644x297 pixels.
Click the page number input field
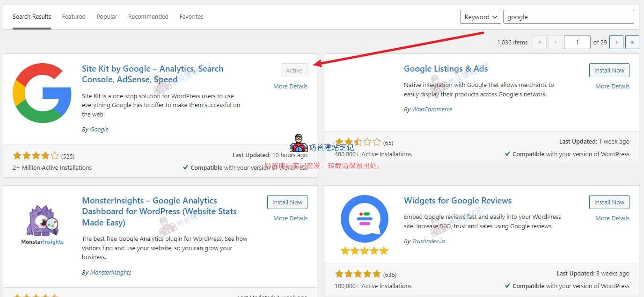(x=577, y=42)
